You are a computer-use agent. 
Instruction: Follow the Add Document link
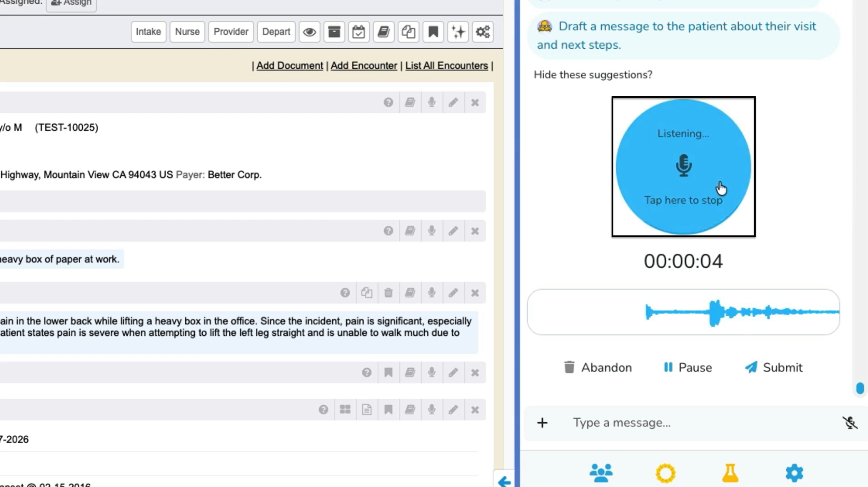289,66
